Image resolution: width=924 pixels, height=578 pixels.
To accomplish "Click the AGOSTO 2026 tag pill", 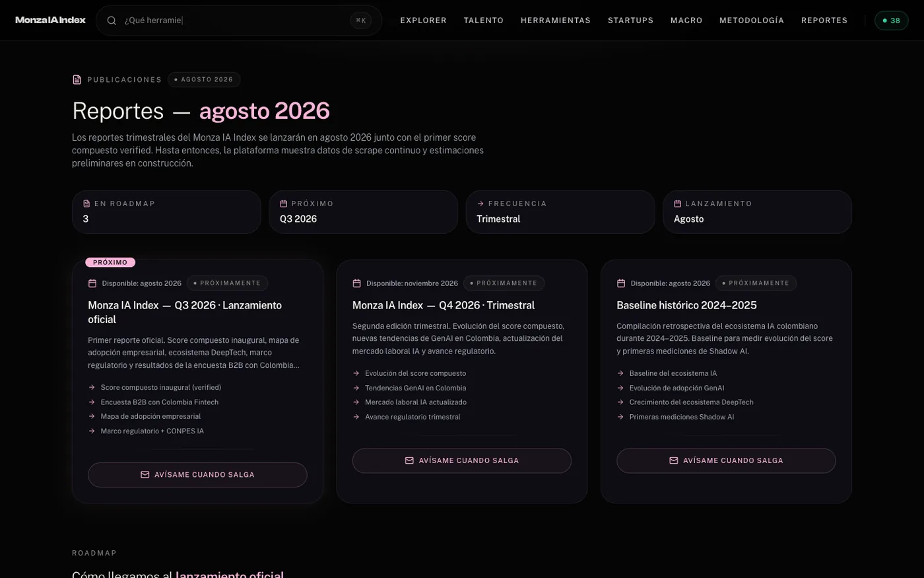I will point(204,79).
